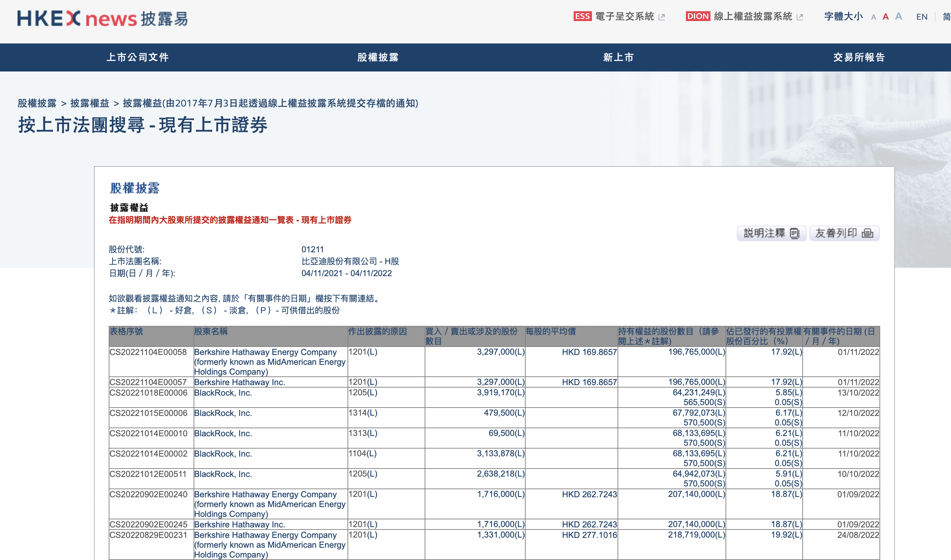Open Berkshire Hathaway Inc. link in row CS20221104E00057
The height and width of the screenshot is (560, 951).
click(x=240, y=382)
